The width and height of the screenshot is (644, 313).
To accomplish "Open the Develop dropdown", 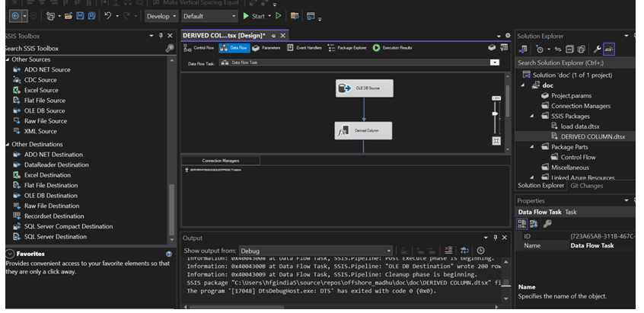I will (161, 16).
